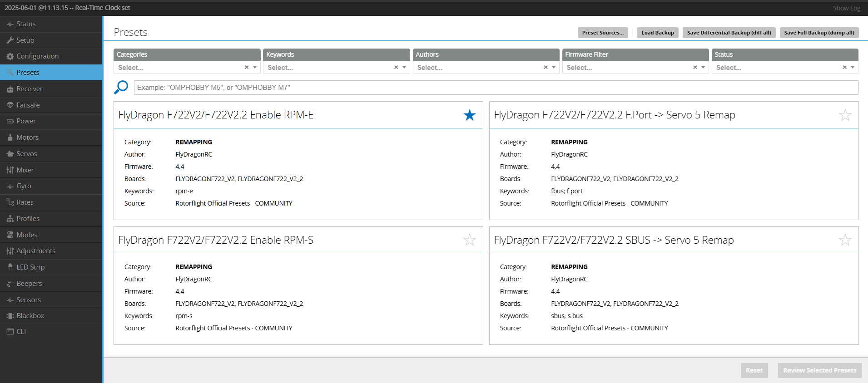Click the Sensors icon in sidebar
The width and height of the screenshot is (868, 383).
coord(10,300)
